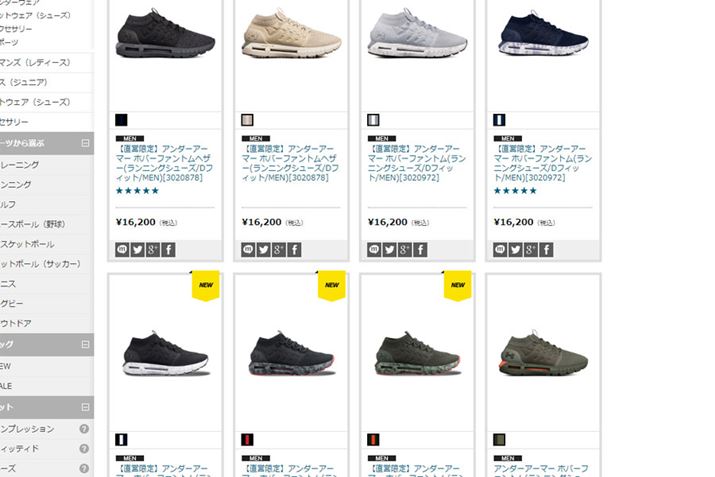Viewport: 715px width, 477px height.
Task: Click the olive shoe with orange heel thumbnail
Action: pyautogui.click(x=543, y=353)
